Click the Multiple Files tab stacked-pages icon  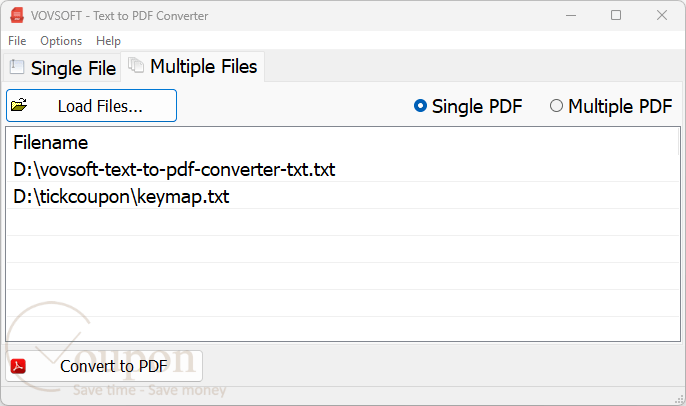pyautogui.click(x=136, y=66)
